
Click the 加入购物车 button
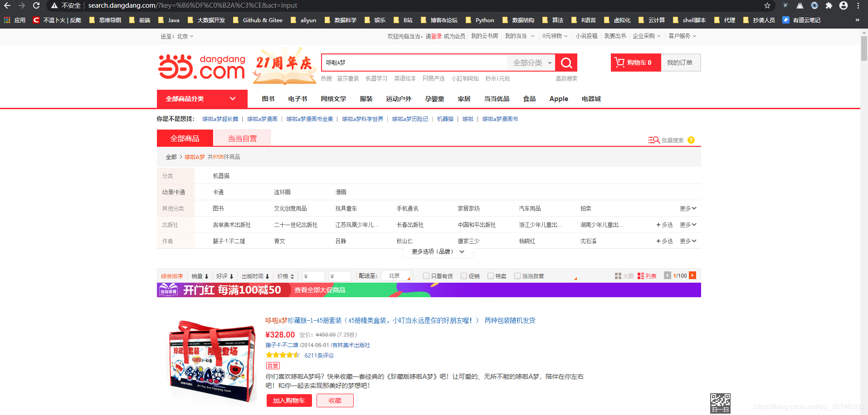(289, 401)
